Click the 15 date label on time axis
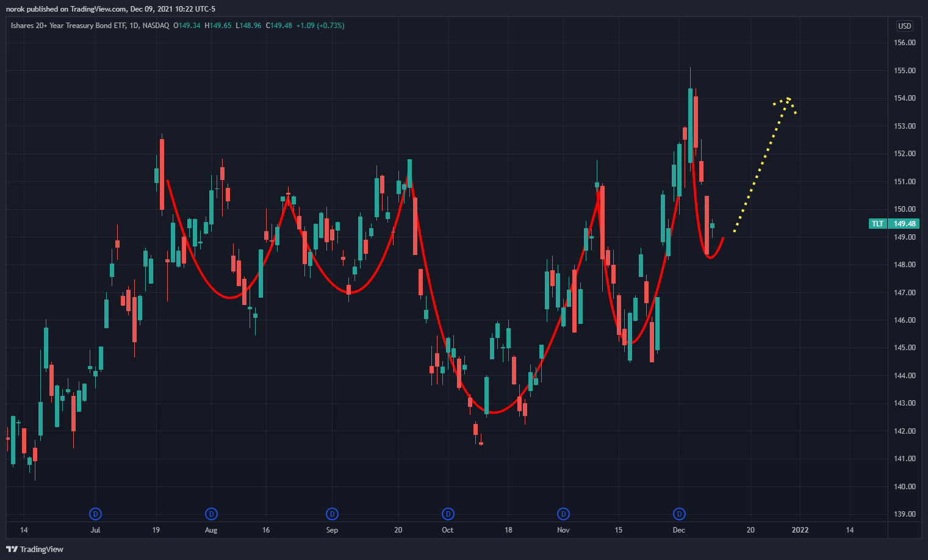 (x=619, y=530)
